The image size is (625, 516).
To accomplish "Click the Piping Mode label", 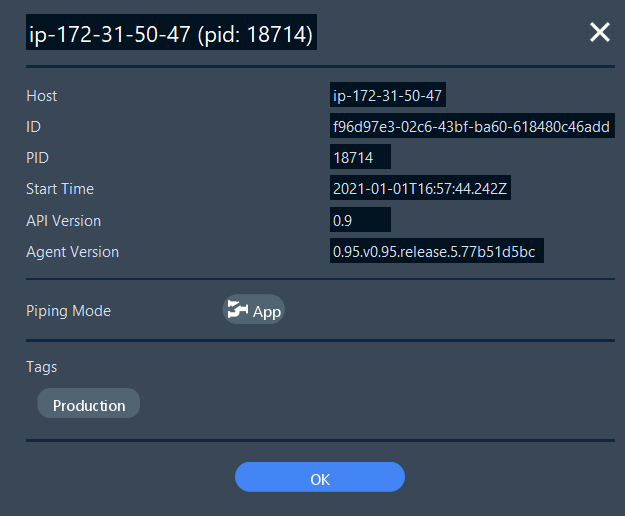I will pyautogui.click(x=68, y=311).
